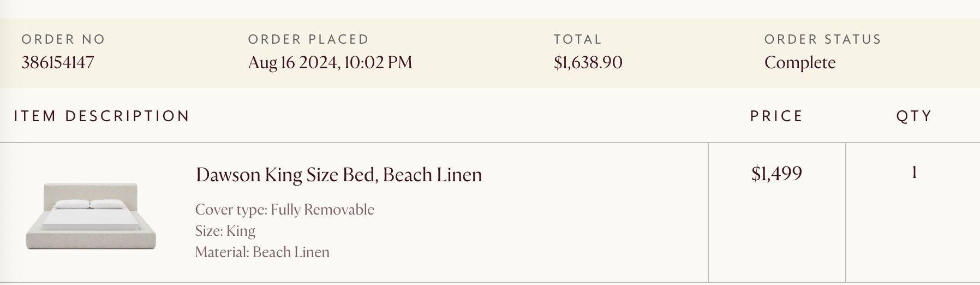Click the PRICE column header
The height and width of the screenshot is (285, 980).
coord(776,116)
